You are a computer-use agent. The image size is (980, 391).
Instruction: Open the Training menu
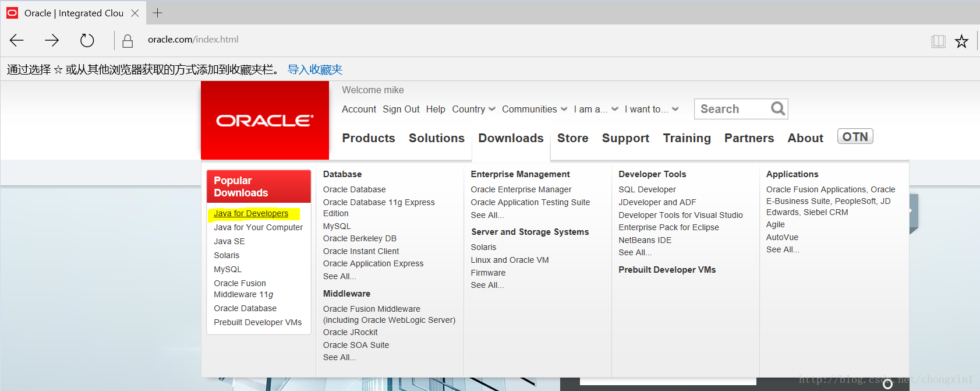687,138
